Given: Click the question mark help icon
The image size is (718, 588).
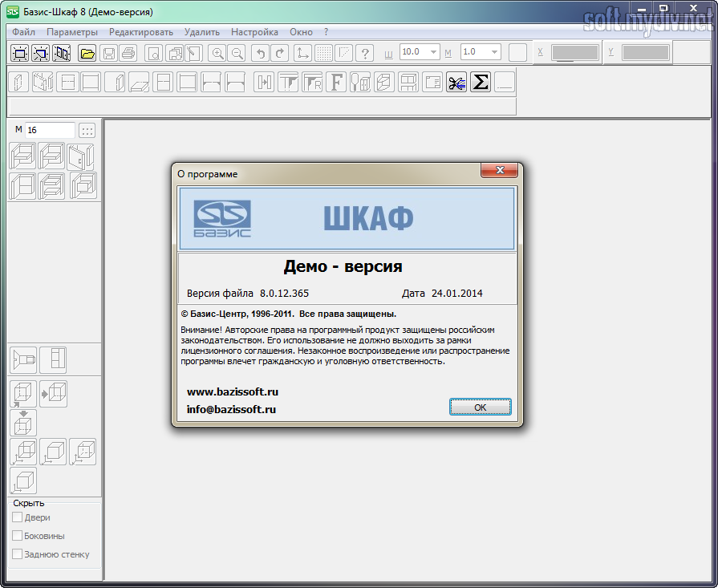Looking at the screenshot, I should [x=365, y=53].
